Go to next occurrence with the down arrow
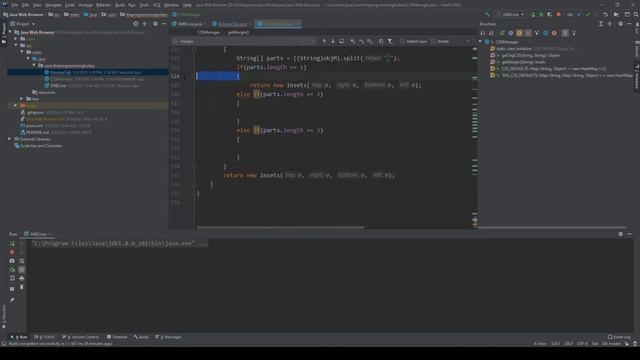Image resolution: width=640 pixels, height=360 pixels. click(x=333, y=41)
